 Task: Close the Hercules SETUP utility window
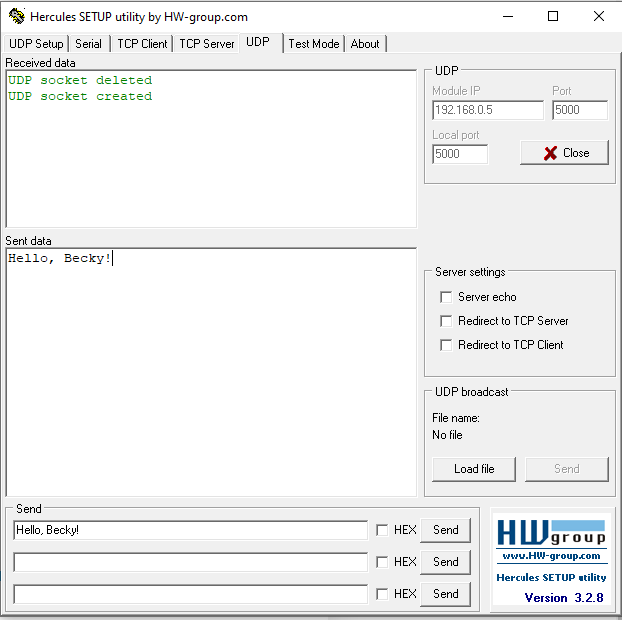(x=599, y=16)
